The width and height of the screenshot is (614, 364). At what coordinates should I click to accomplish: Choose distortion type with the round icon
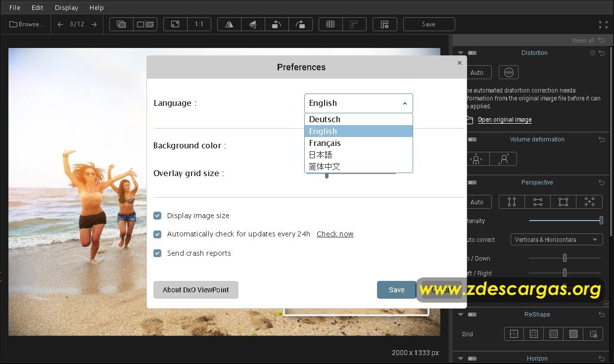[508, 72]
